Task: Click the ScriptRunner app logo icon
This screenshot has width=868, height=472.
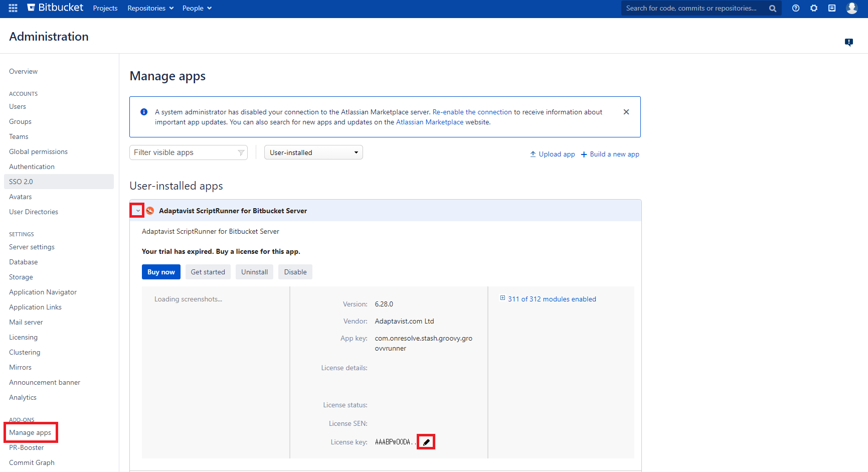Action: [150, 211]
